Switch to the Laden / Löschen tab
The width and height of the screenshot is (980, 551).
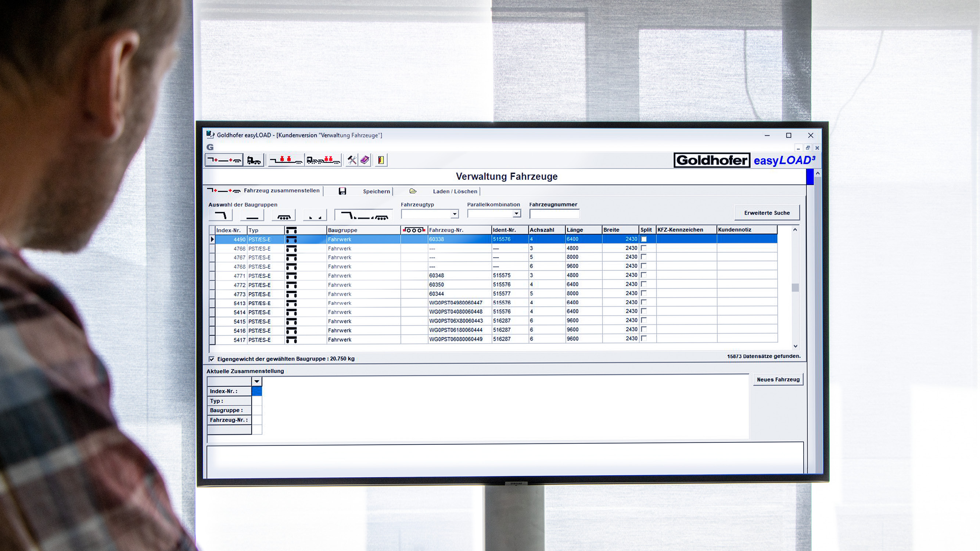pyautogui.click(x=455, y=191)
